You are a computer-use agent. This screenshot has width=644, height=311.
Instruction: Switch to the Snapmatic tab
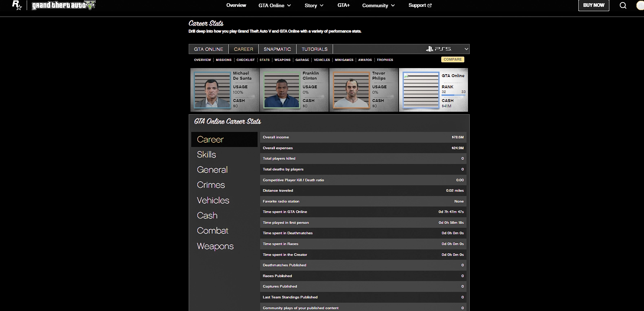point(277,49)
